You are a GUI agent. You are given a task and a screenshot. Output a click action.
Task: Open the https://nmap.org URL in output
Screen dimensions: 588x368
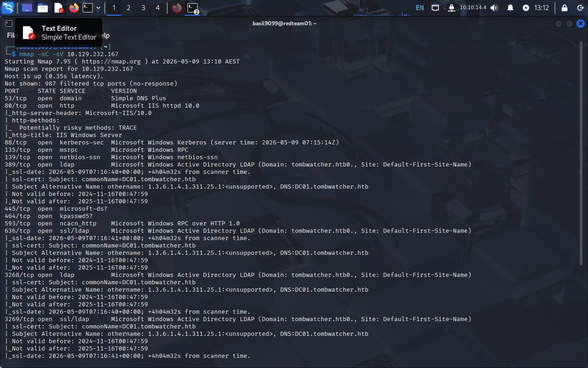tap(111, 62)
